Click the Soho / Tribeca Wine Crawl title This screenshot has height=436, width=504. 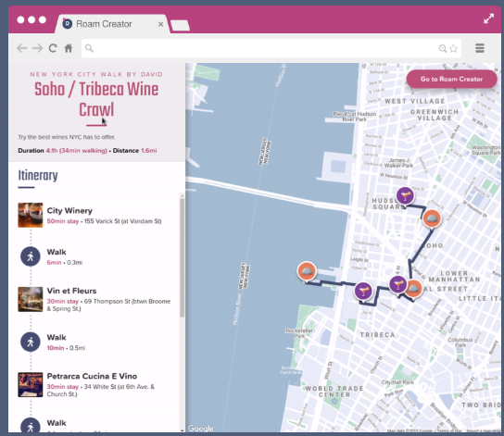pos(96,100)
